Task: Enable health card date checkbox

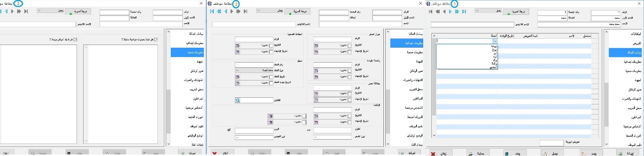Action: (271, 46)
